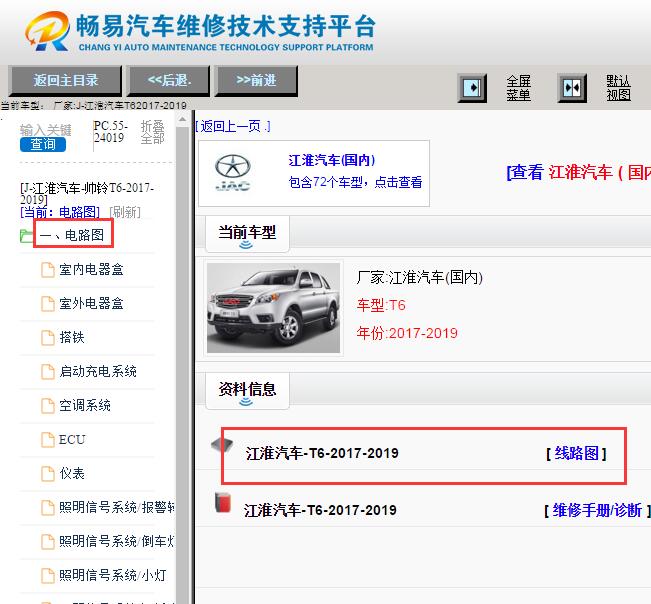Viewport: 651px width, 604px height.
Task: Click the 查看 江淮汽车 link on the right
Action: pos(578,172)
